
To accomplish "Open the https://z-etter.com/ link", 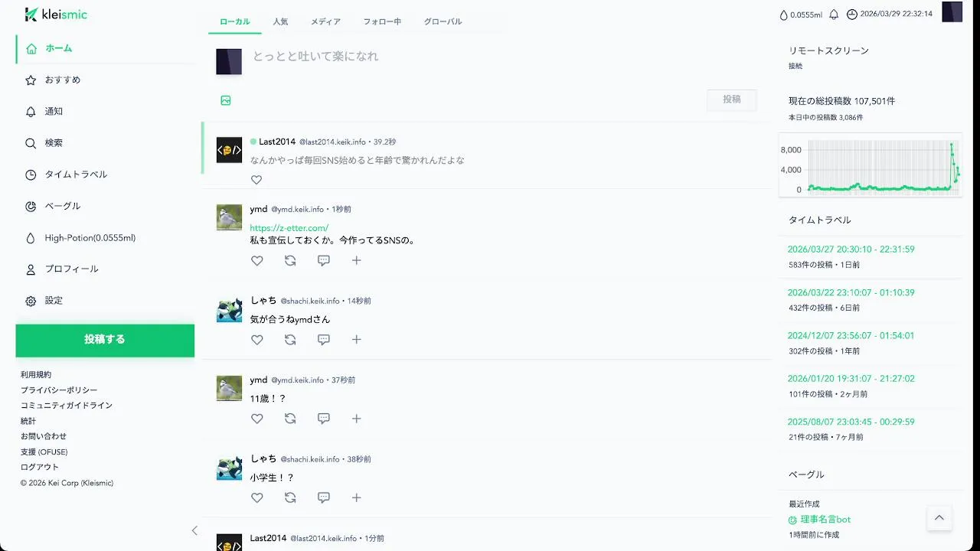I will (289, 228).
